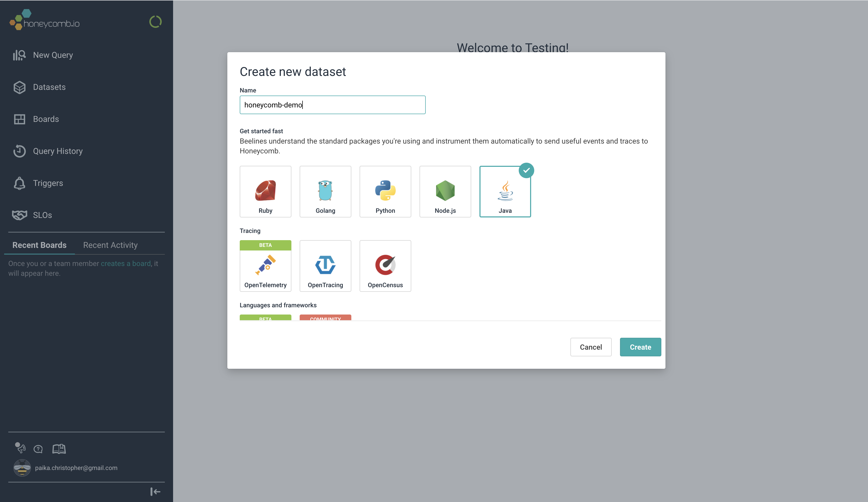This screenshot has height=502, width=868.
Task: Select the OpenTracing tracing option
Action: (325, 265)
